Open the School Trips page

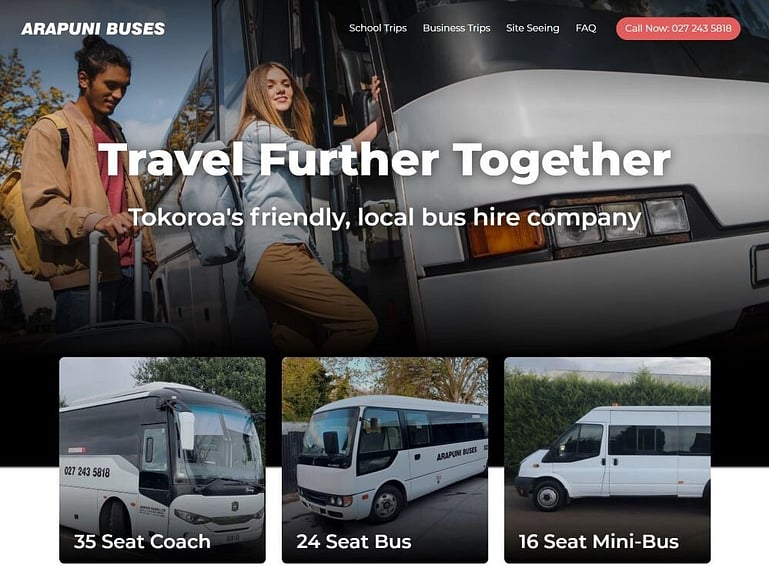tap(378, 28)
